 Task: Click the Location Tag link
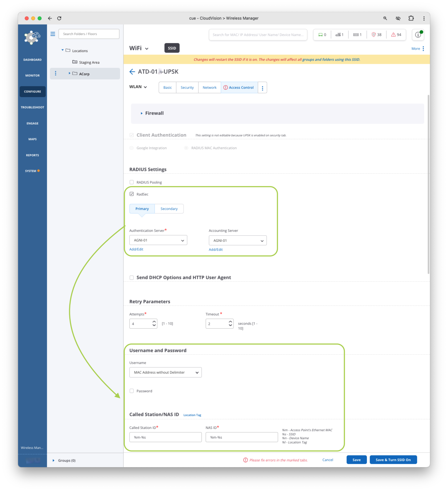tap(192, 415)
